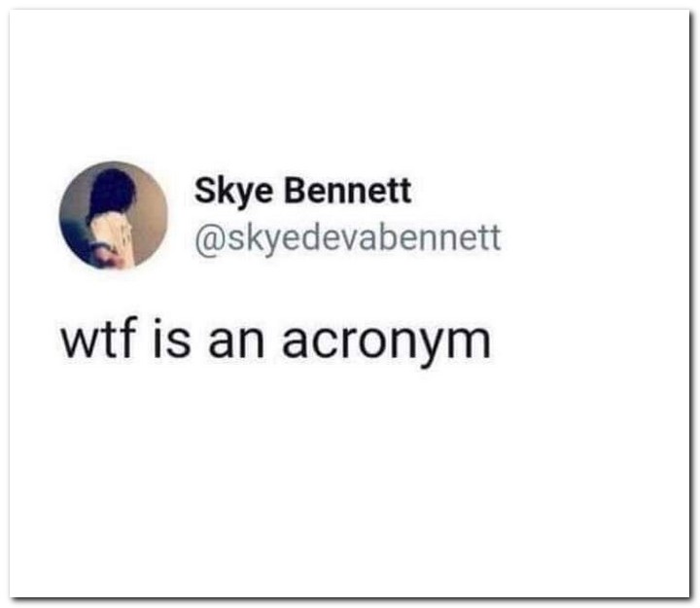The image size is (700, 608).
Task: Click the word wtf in the tweet
Action: point(98,338)
